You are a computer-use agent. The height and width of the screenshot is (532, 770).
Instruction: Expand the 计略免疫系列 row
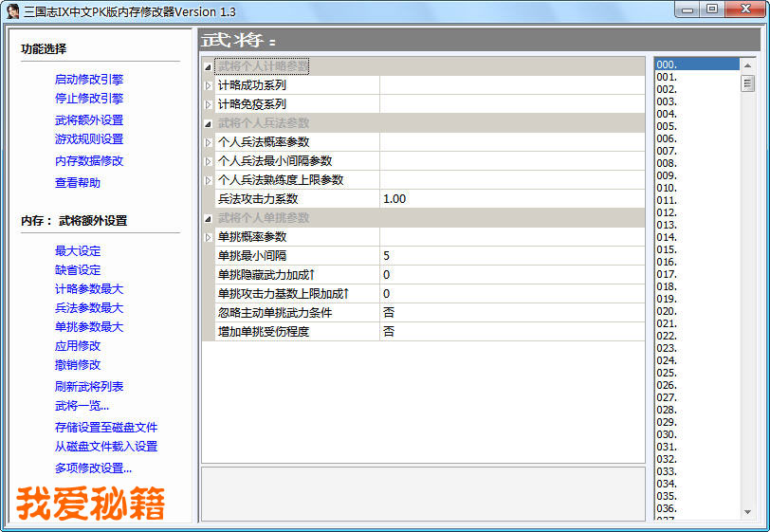(209, 104)
